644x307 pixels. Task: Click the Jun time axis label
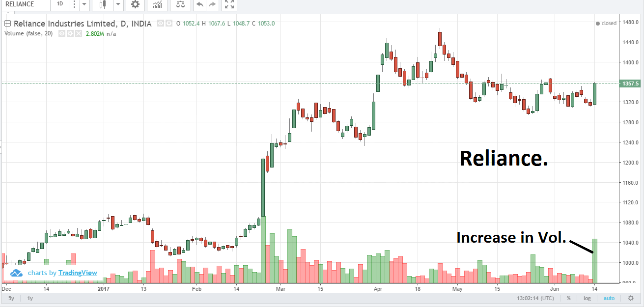[x=555, y=289]
